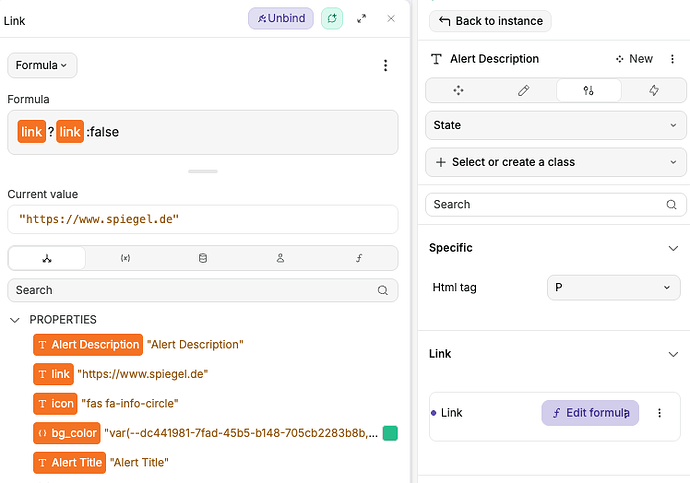Expand the formula panel to fullscreen
Viewport: 690px width, 483px height.
click(x=362, y=18)
